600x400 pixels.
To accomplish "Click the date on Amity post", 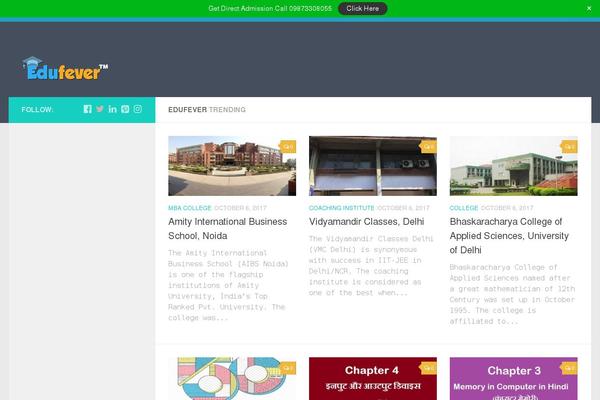I will click(x=240, y=208).
